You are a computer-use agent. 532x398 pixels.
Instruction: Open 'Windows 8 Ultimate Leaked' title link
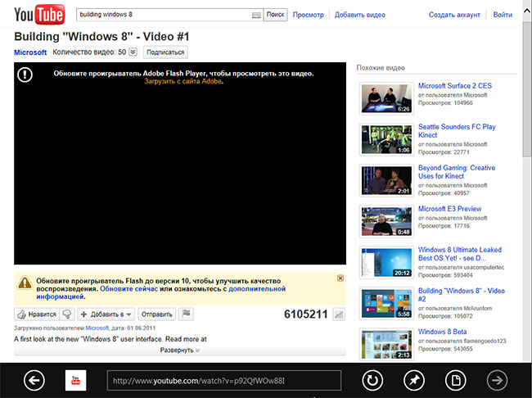pos(460,254)
